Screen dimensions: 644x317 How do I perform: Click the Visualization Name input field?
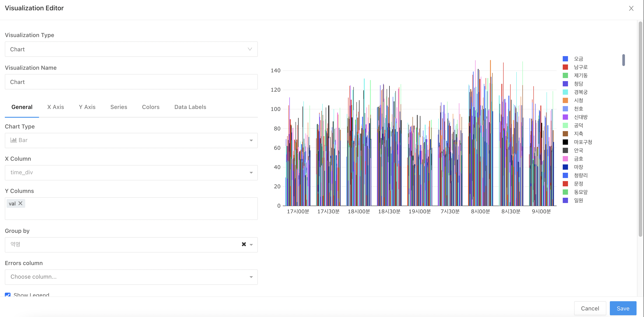(131, 82)
